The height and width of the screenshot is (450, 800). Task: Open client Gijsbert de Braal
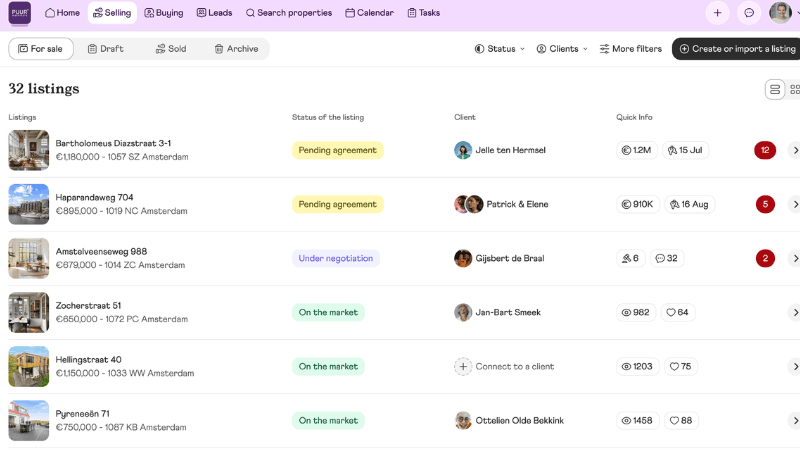click(x=499, y=258)
